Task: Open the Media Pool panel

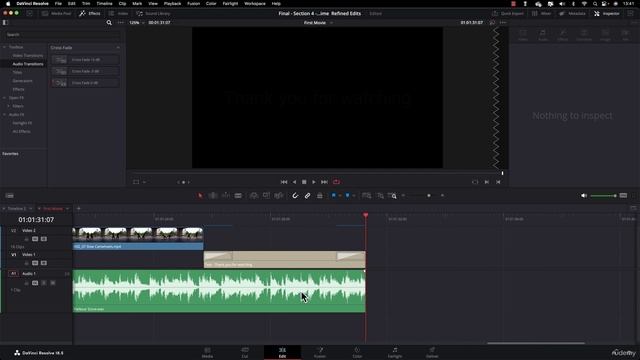Action: [56, 13]
